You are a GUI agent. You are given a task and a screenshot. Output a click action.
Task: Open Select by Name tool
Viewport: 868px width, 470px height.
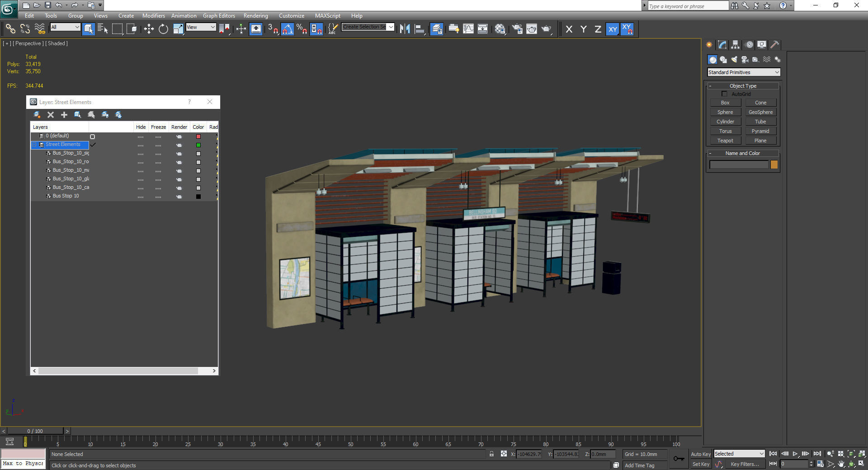(103, 29)
